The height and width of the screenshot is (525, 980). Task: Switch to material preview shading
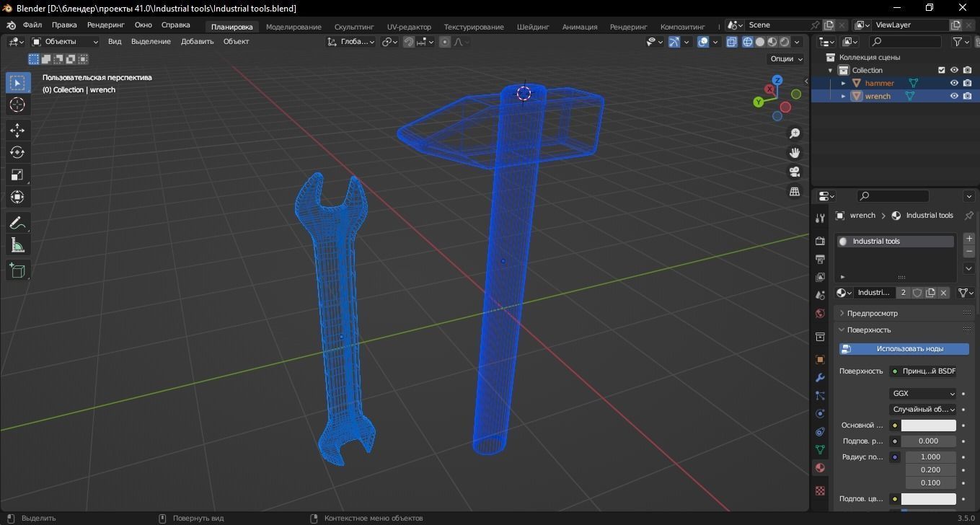(772, 42)
